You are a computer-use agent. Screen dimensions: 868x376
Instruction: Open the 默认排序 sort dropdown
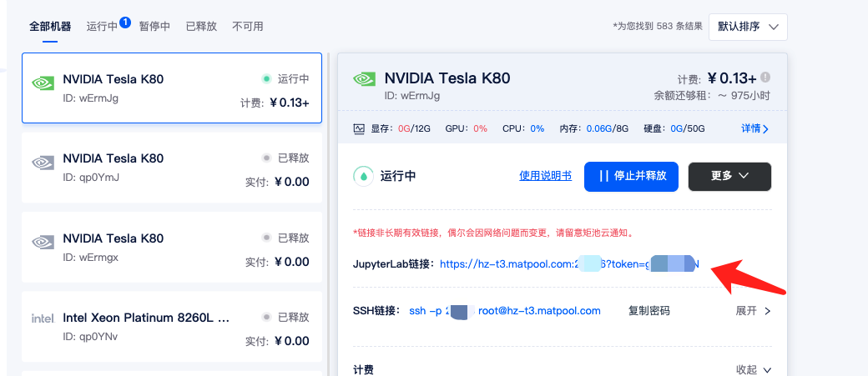(748, 27)
